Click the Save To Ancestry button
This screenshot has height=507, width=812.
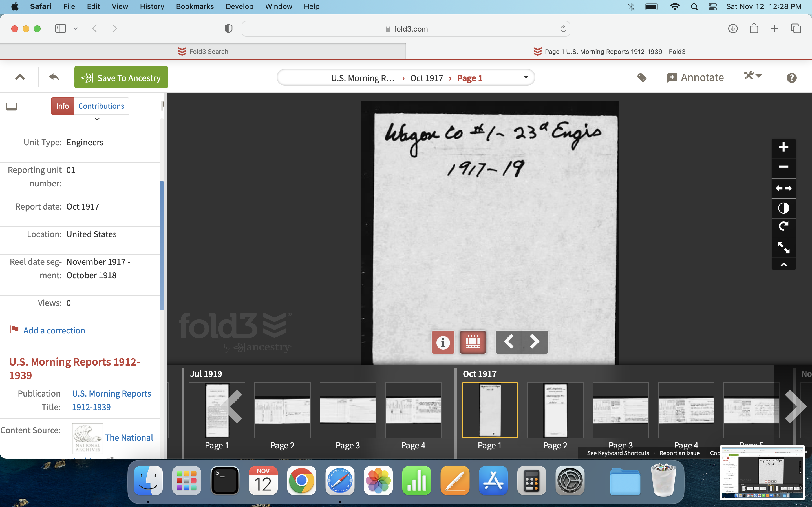121,77
